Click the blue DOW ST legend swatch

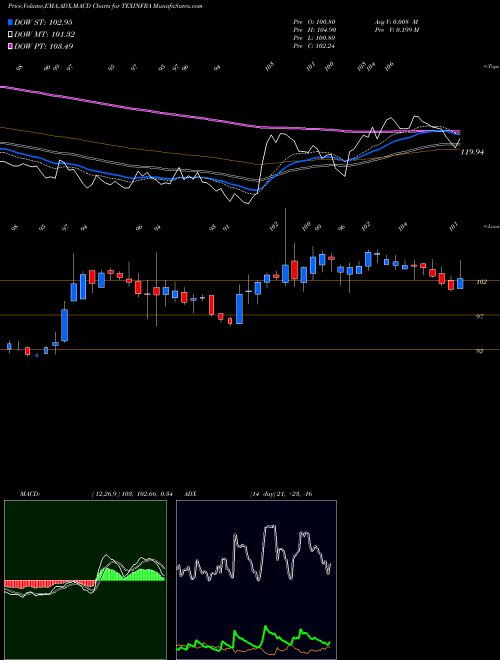coord(10,22)
